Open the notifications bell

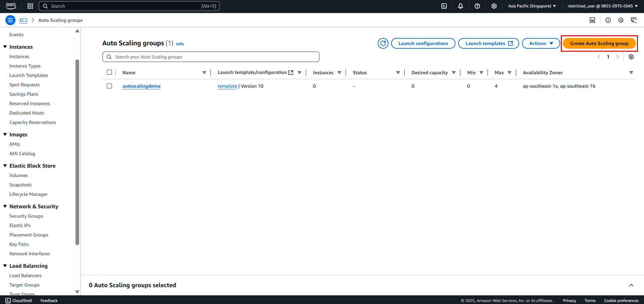point(461,6)
